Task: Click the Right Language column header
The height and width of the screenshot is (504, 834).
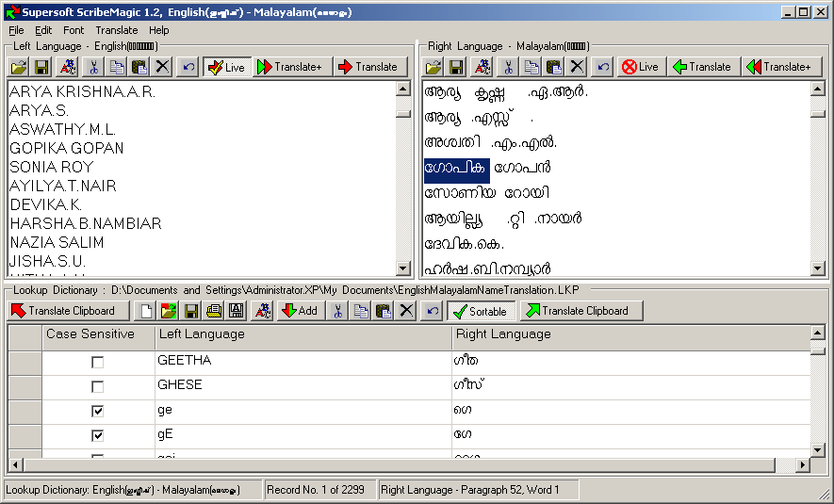Action: 630,337
